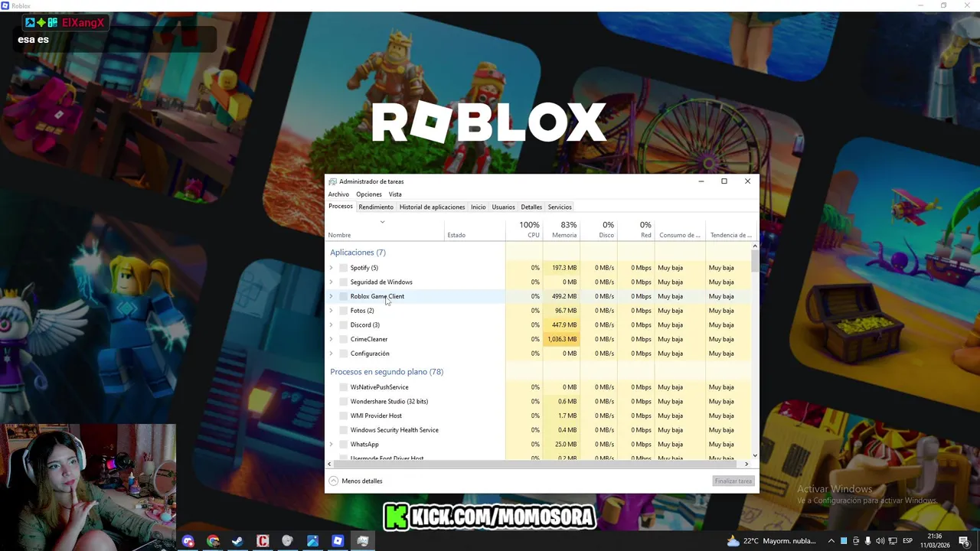Click Procesos en segundo plano (78) header

[x=387, y=372]
